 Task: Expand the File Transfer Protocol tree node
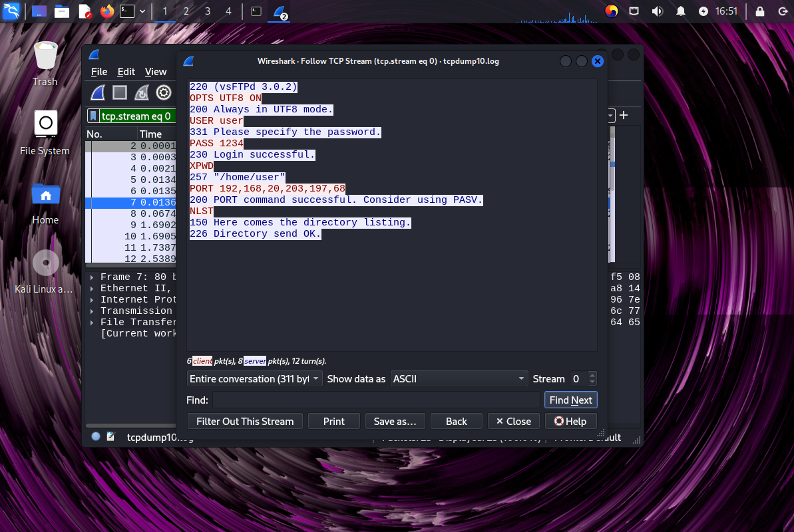(x=92, y=323)
